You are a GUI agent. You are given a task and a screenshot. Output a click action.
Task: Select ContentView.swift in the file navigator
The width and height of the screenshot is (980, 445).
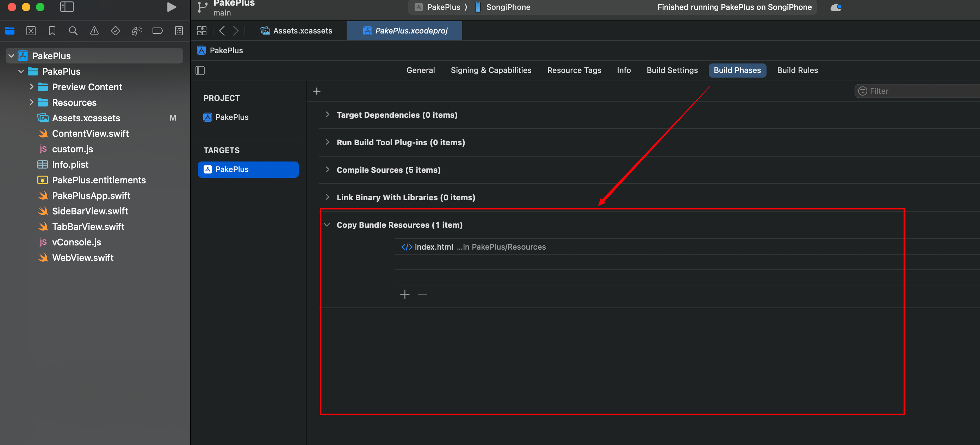(x=90, y=134)
